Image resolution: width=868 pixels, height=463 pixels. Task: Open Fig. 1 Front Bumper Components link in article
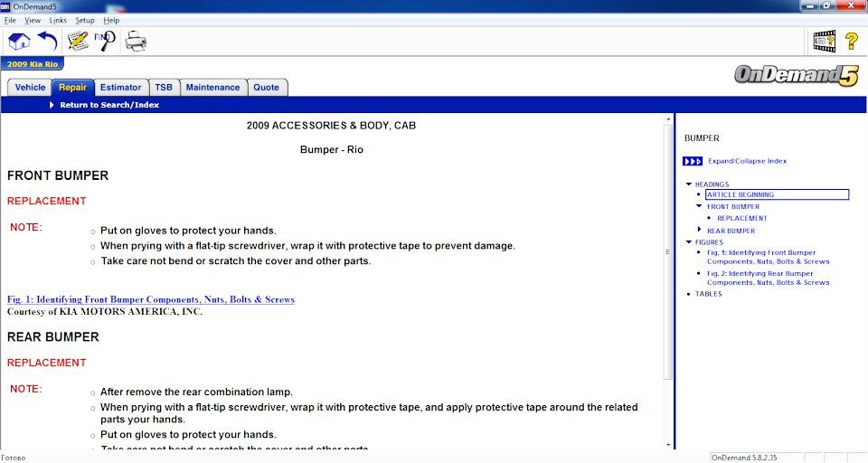pyautogui.click(x=151, y=299)
